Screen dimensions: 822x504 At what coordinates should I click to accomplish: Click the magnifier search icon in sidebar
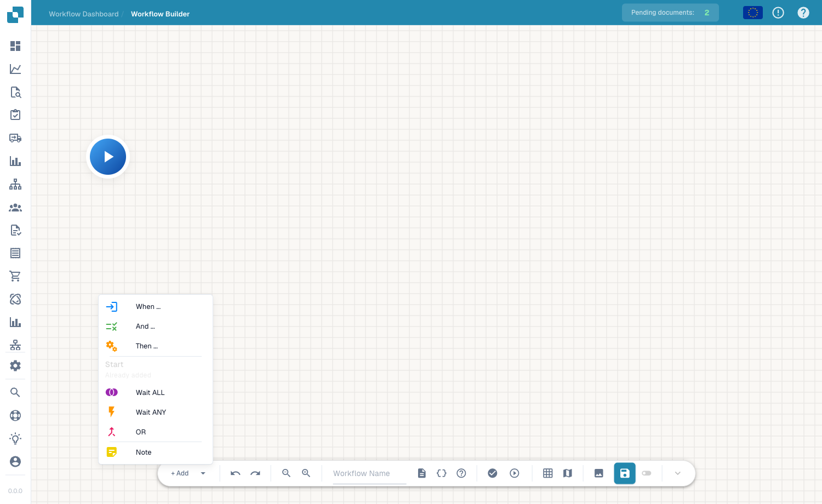pyautogui.click(x=15, y=392)
